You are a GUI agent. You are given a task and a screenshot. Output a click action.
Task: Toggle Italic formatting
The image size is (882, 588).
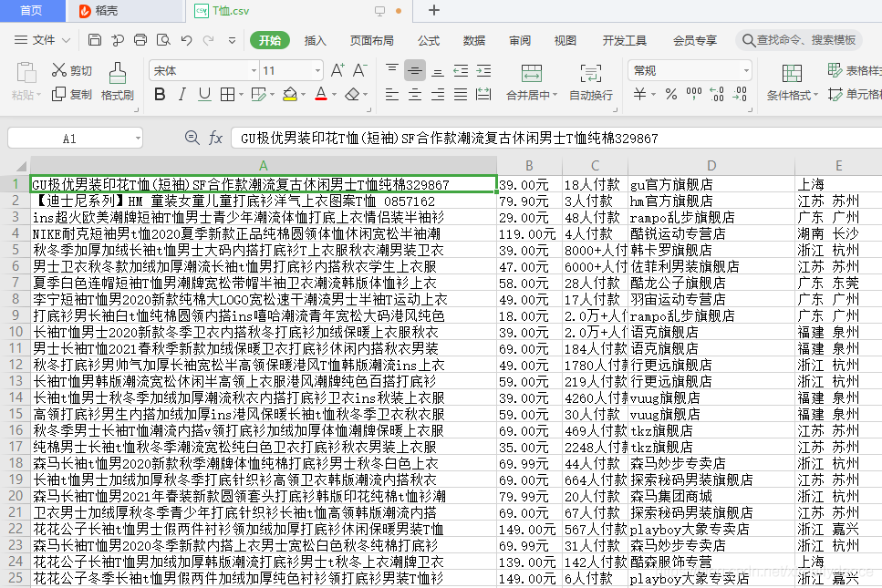click(182, 94)
